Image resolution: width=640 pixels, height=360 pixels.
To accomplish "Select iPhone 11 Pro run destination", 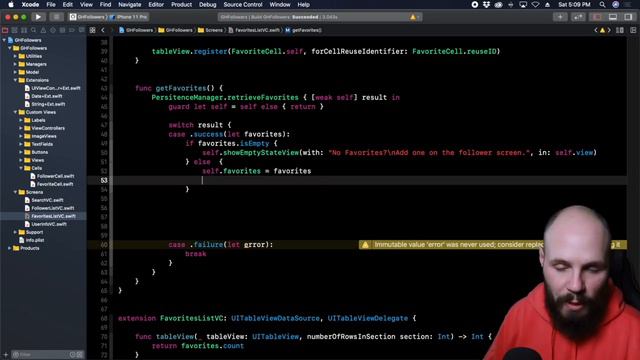I will click(x=129, y=17).
